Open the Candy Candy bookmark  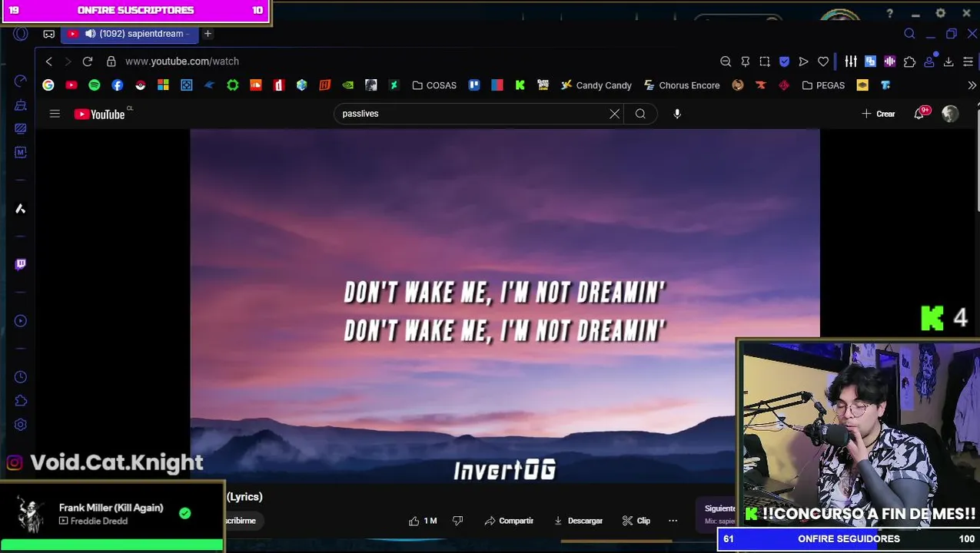tap(596, 85)
